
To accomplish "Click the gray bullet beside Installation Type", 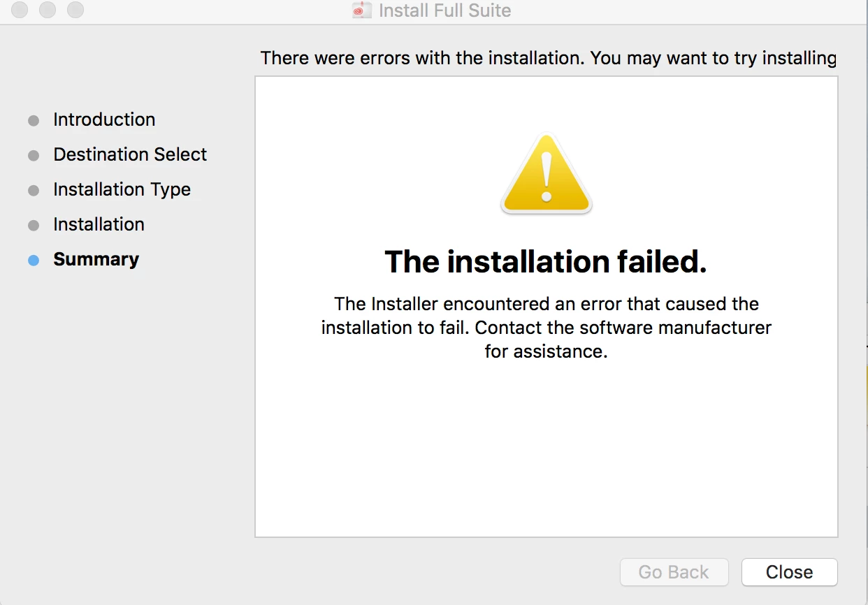I will coord(34,191).
